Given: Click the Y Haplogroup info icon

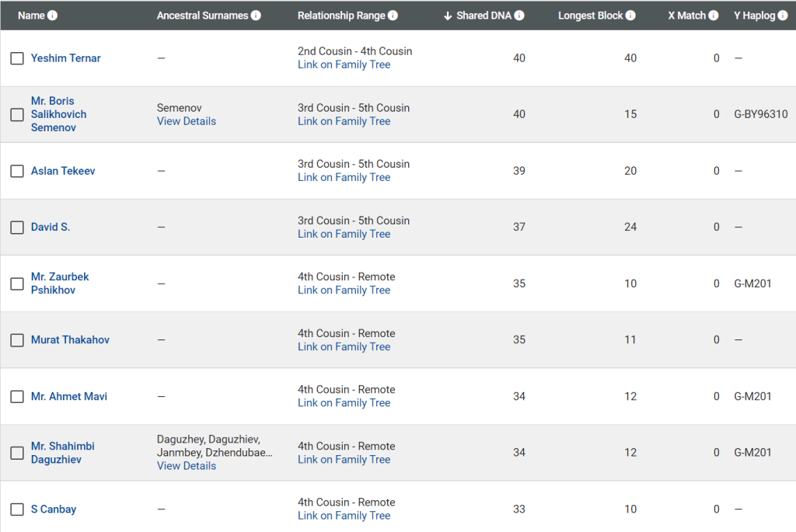Looking at the screenshot, I should click(x=783, y=16).
